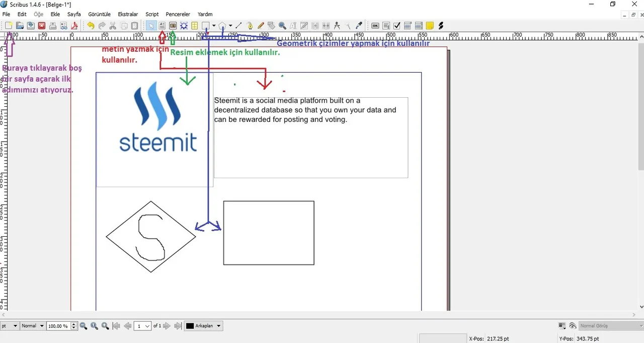Open the page number dropdown
This screenshot has height=343, width=644.
(143, 326)
